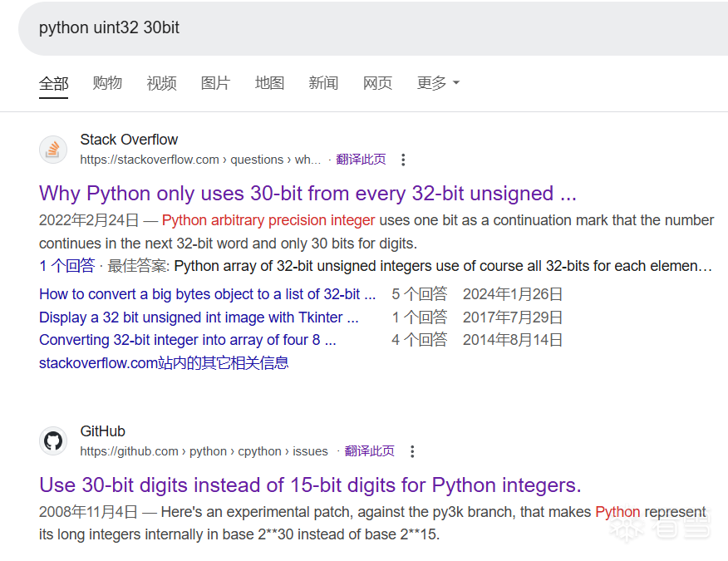Click the '2008年11月4日' snippet date
This screenshot has width=728, height=561.
(x=88, y=512)
